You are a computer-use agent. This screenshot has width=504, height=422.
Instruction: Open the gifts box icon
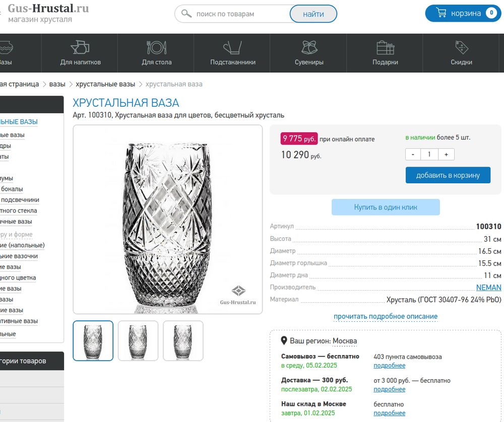[385, 48]
